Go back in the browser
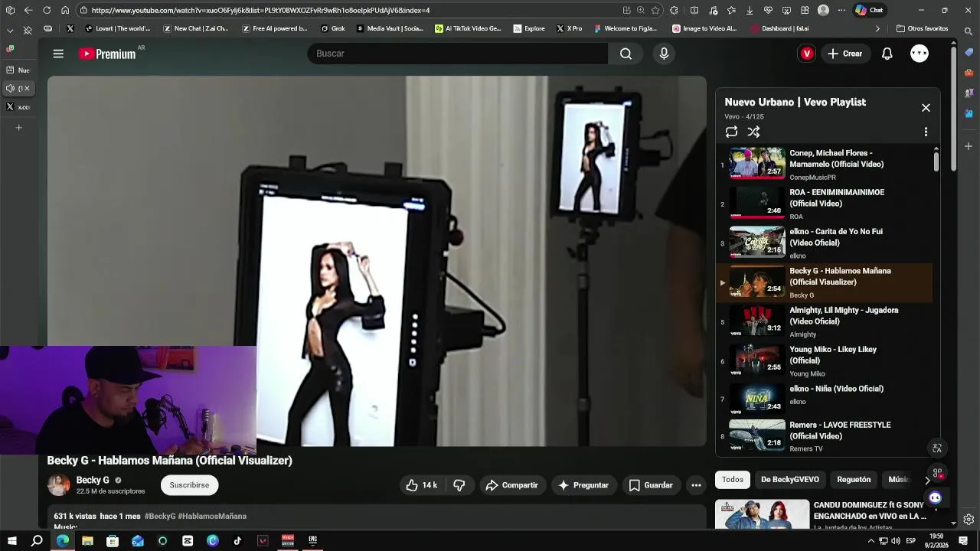The width and height of the screenshot is (980, 551). tap(28, 11)
